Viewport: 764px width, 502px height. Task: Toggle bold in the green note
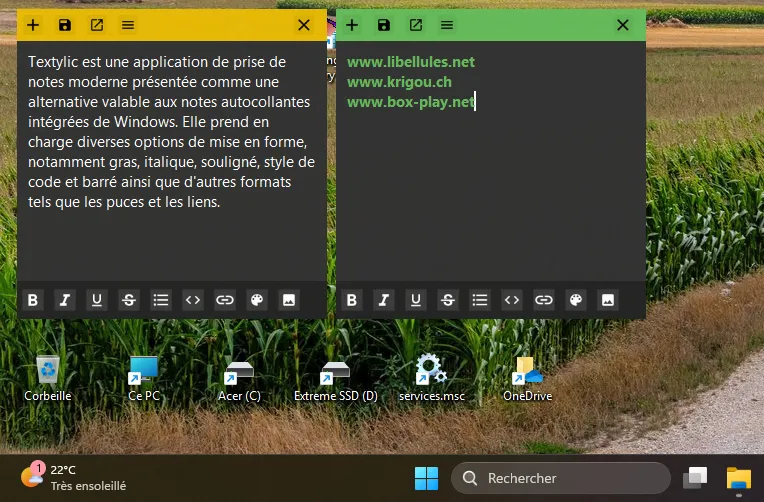[x=352, y=300]
